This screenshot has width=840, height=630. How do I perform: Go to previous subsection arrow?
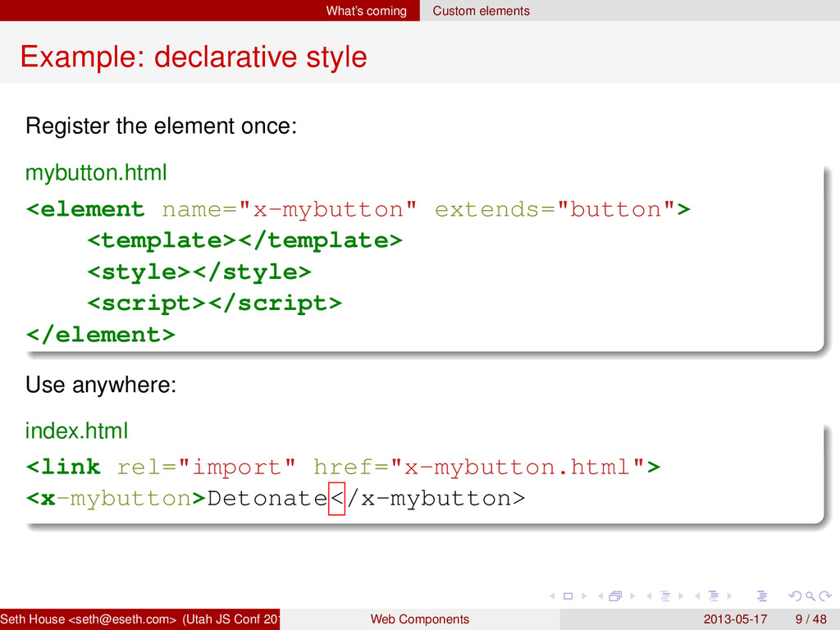coord(648,595)
